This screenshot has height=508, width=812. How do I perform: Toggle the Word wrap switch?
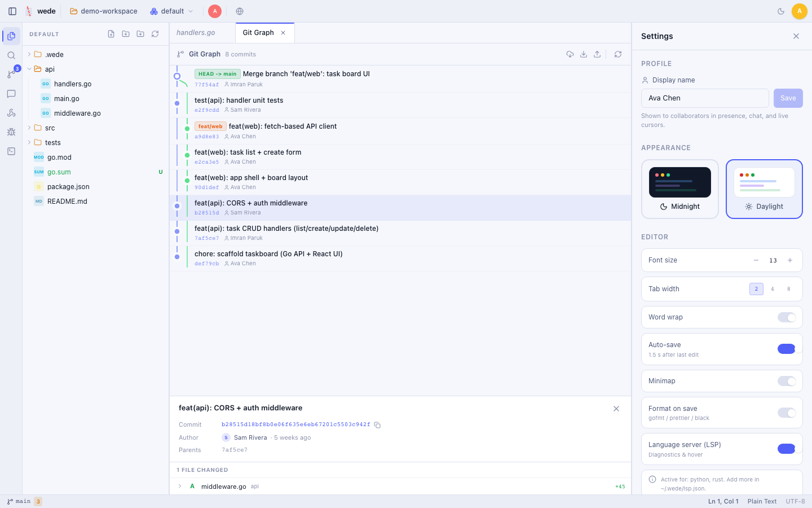click(787, 317)
